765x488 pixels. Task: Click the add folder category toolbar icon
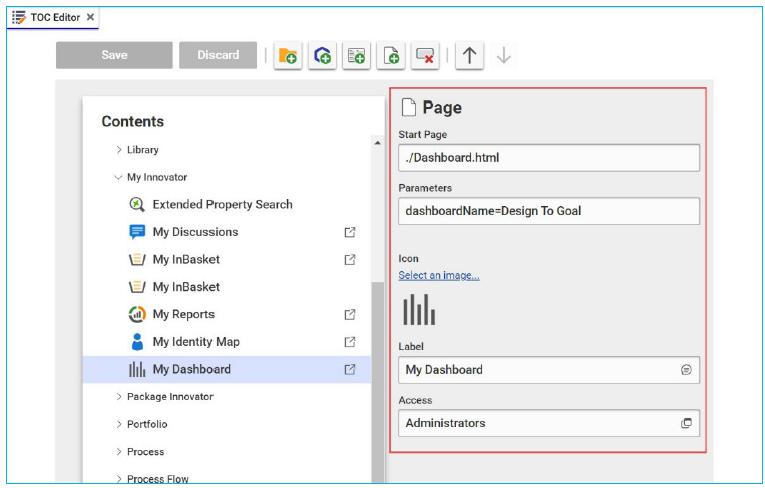288,56
